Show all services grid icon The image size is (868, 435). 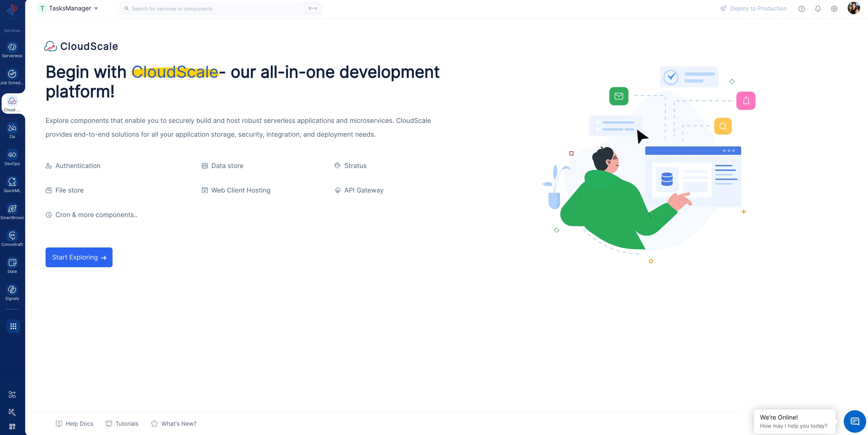[13, 326]
